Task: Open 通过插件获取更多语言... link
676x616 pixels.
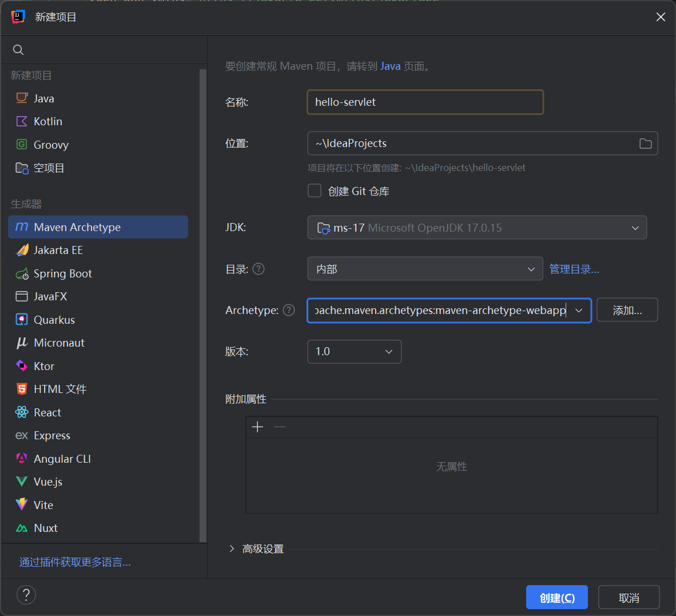Action: pos(74,562)
